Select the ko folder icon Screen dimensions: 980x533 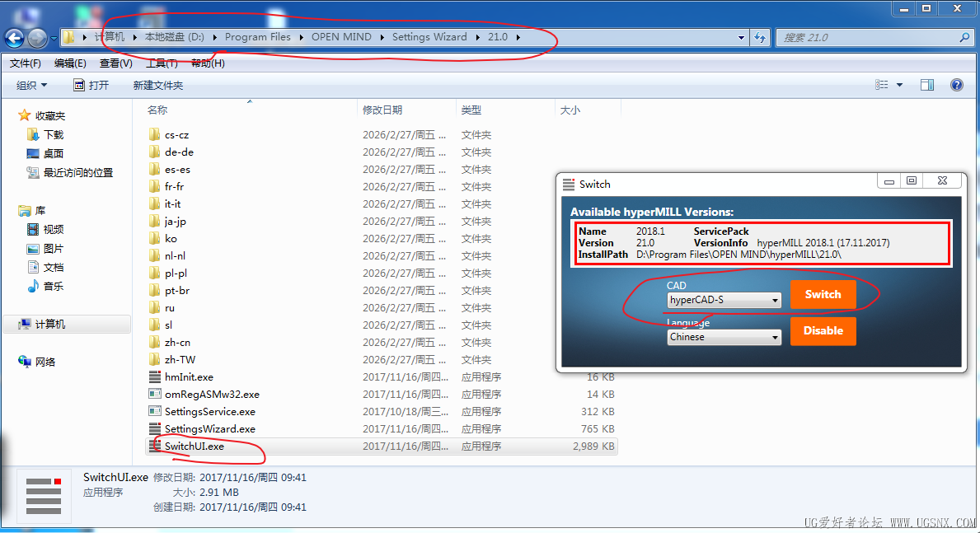154,239
